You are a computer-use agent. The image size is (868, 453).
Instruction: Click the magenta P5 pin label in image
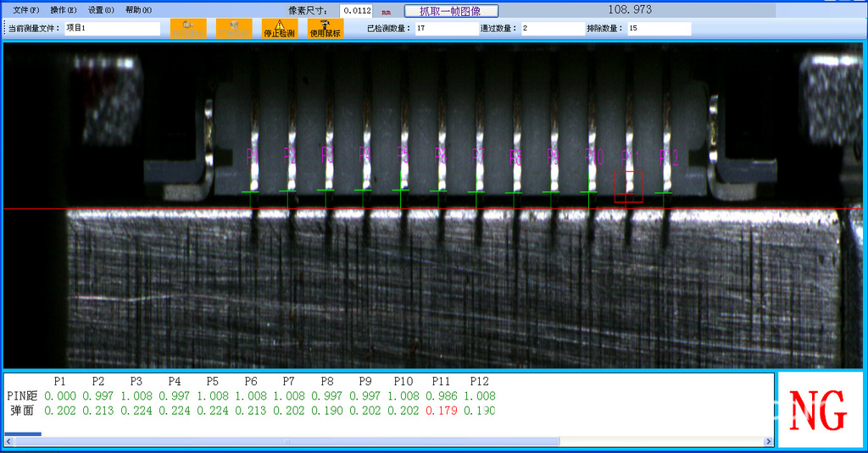pyautogui.click(x=403, y=156)
